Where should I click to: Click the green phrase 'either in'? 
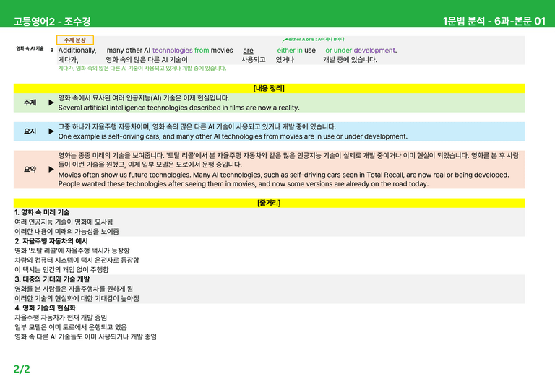(x=290, y=51)
